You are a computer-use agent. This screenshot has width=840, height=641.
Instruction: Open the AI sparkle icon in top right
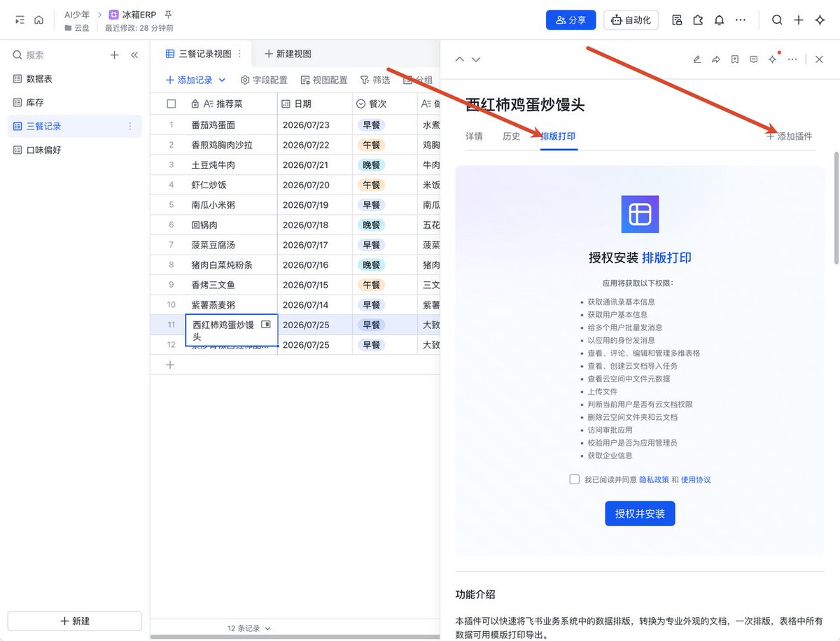pyautogui.click(x=820, y=20)
